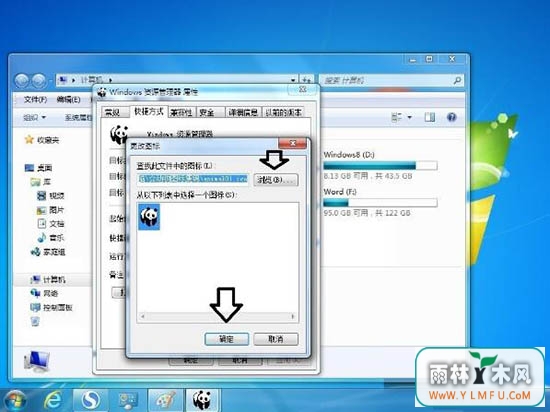Viewport: 550px width, 412px height.
Task: Click the search magnifier icon
Action: click(457, 81)
